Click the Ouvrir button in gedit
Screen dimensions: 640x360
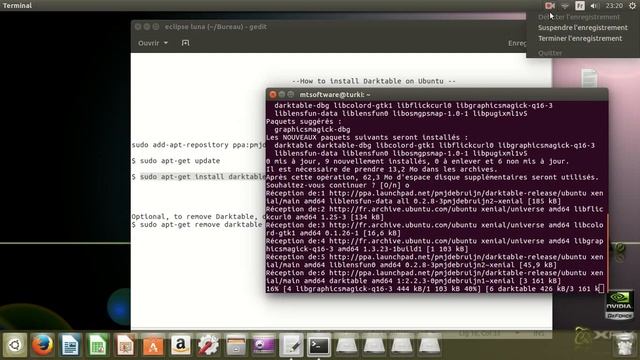coord(149,43)
